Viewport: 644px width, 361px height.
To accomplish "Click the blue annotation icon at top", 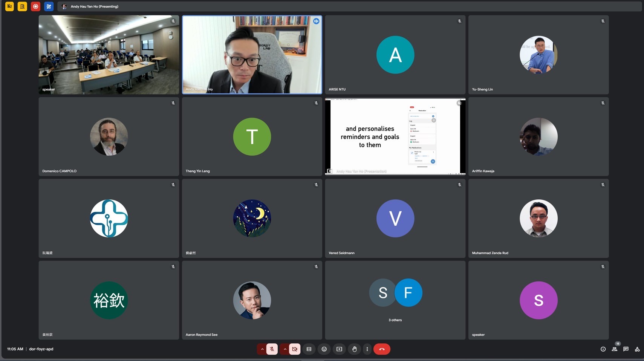I will pos(49,6).
